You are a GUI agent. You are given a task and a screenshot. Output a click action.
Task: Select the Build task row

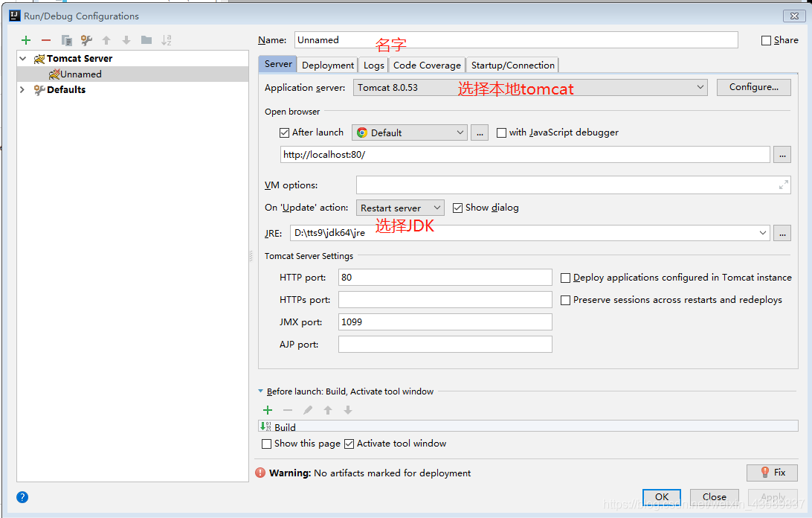(528, 426)
